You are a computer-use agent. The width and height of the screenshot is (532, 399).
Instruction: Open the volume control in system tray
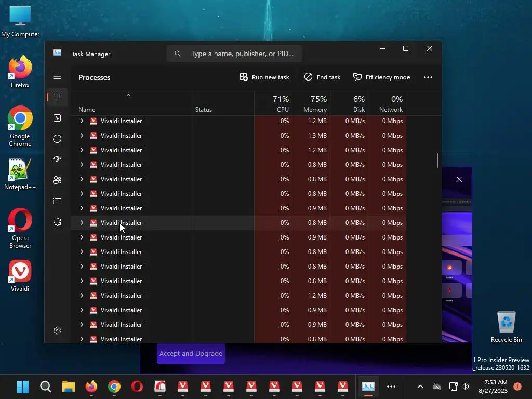coord(465,387)
